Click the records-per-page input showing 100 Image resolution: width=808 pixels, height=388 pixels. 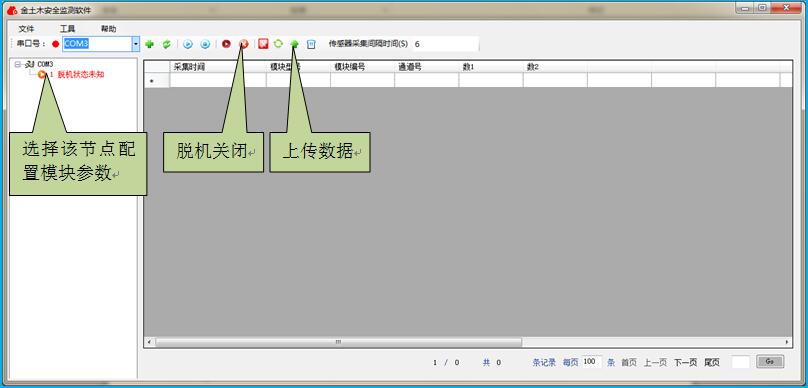[592, 362]
